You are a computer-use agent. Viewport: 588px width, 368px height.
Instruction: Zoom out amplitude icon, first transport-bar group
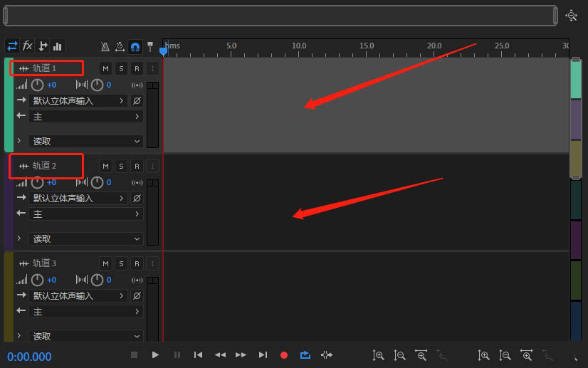click(400, 355)
